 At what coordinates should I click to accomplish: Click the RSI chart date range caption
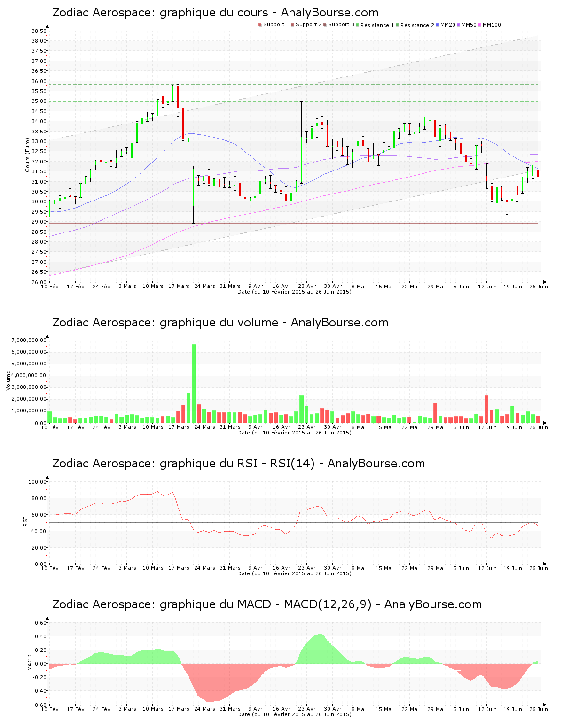(294, 573)
